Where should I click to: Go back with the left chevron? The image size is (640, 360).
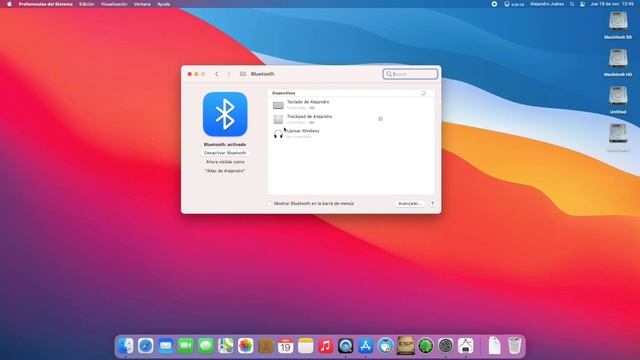point(217,74)
